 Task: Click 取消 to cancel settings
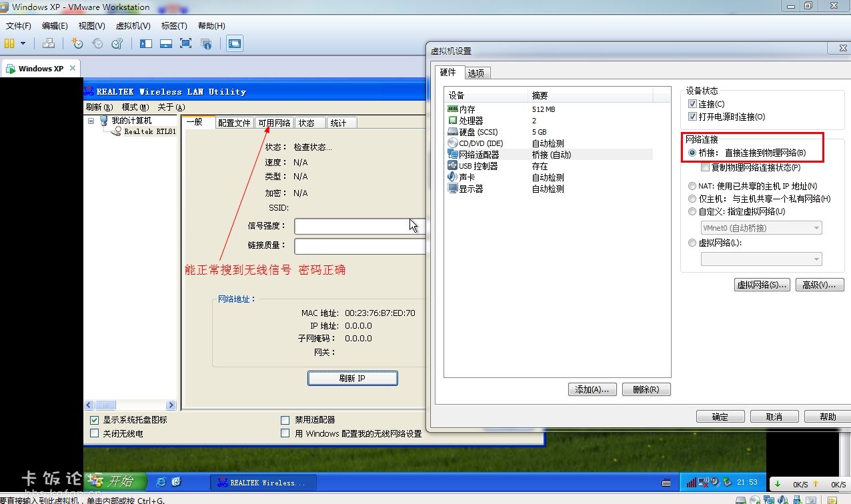[x=774, y=417]
